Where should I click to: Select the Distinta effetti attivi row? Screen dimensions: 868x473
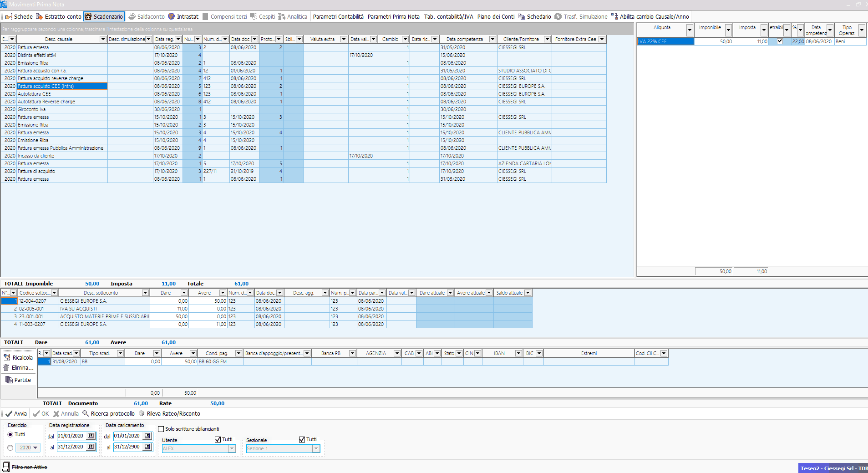(304, 55)
